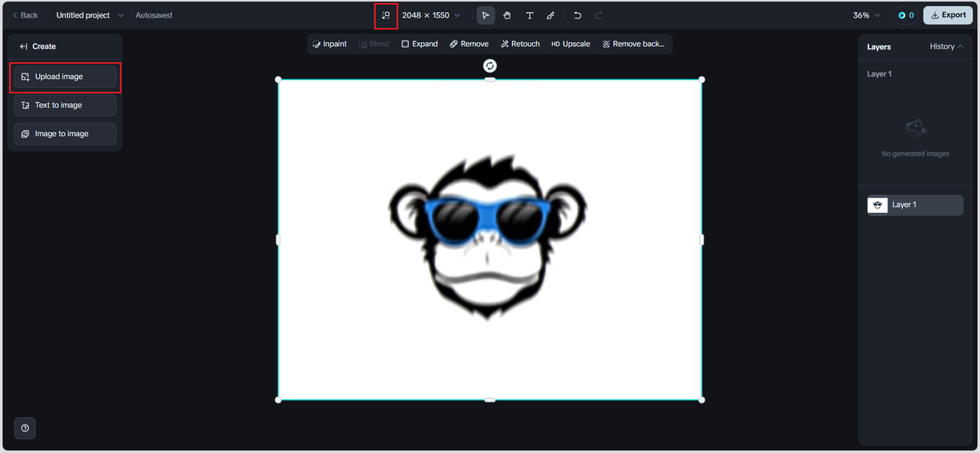Collapse the Create panel

point(24,47)
